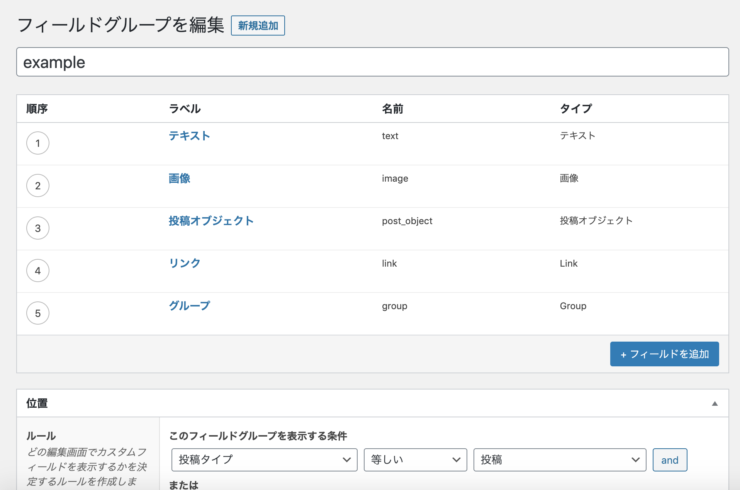
Task: Click the 投稿オブジェクト type cell in the タイプ column
Action: tap(596, 221)
